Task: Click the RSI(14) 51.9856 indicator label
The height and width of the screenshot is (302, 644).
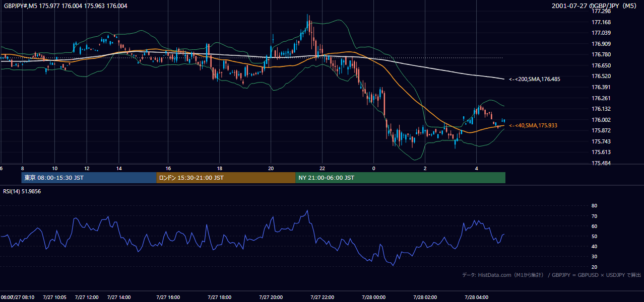Action: [22, 191]
